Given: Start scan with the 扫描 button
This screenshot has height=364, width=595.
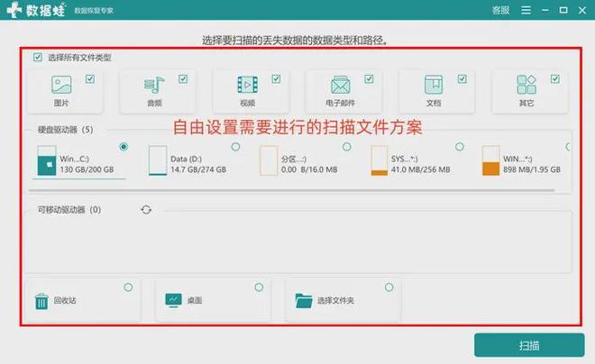Looking at the screenshot, I should 529,345.
